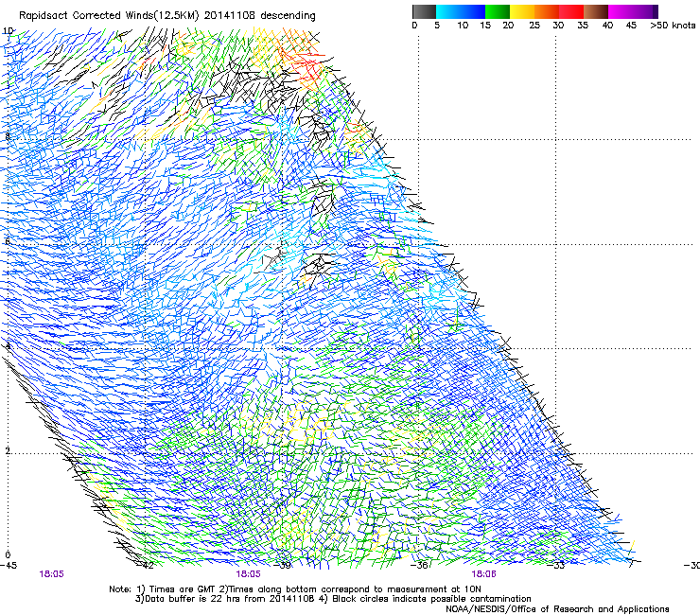Click the Rapidscat Corrected Winds title text
The width and height of the screenshot is (700, 615).
click(167, 16)
